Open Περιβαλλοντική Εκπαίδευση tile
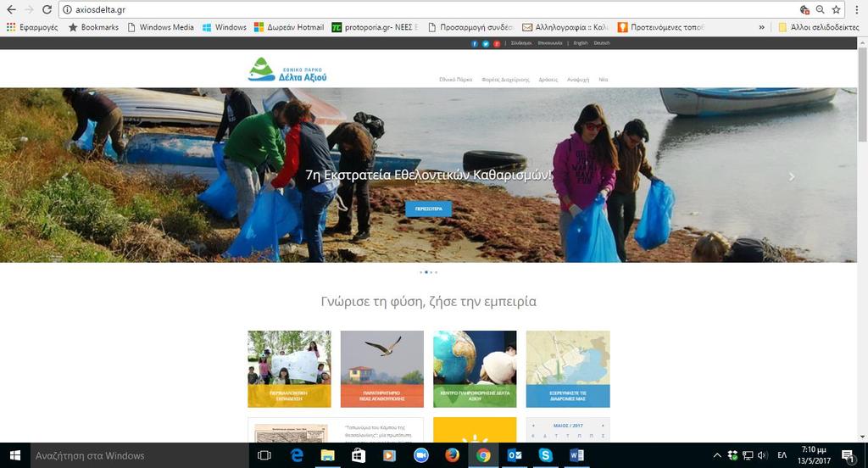The image size is (868, 468). 289,369
